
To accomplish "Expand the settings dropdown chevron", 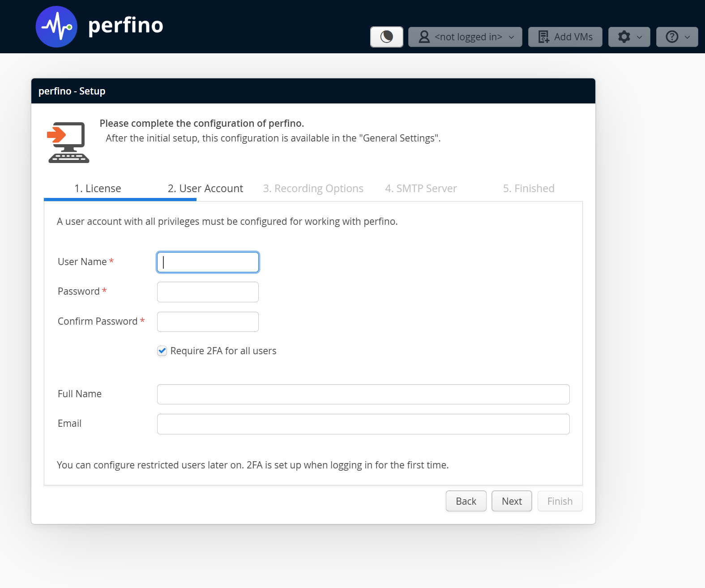I will [x=640, y=37].
